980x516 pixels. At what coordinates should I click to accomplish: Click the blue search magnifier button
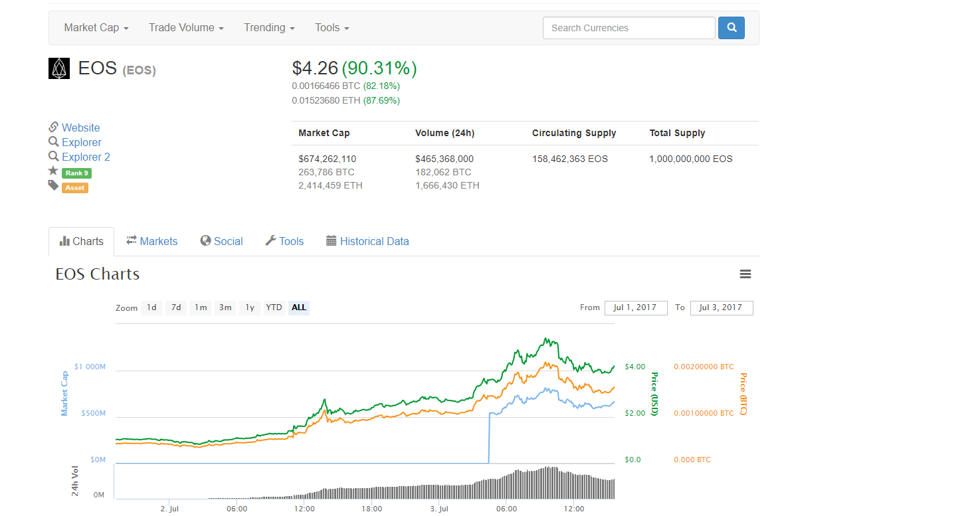(x=732, y=28)
